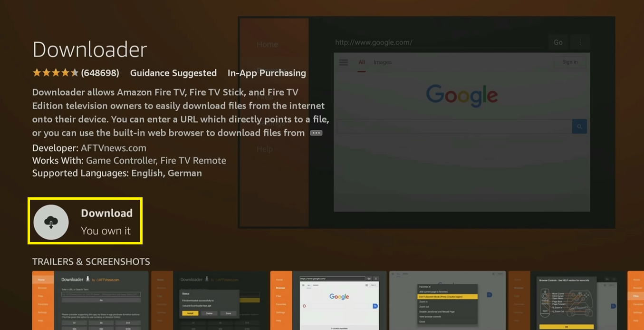The width and height of the screenshot is (644, 330).
Task: Select the Help item in preview sidebar
Action: pyautogui.click(x=265, y=149)
